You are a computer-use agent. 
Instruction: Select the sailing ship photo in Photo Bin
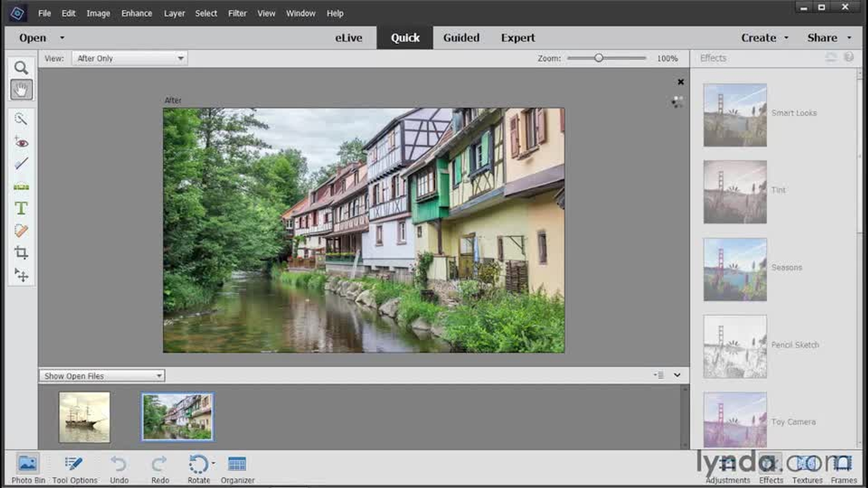84,417
